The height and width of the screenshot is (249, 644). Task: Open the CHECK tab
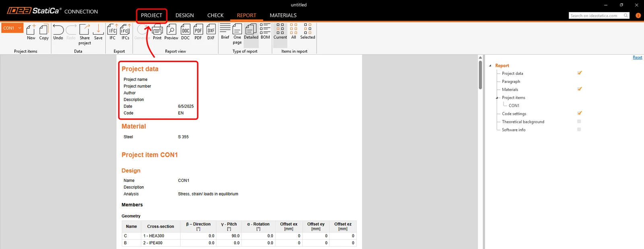(x=215, y=15)
